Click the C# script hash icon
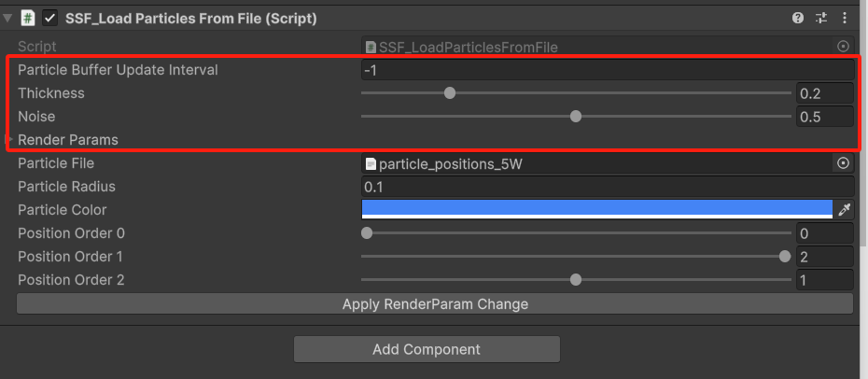The width and height of the screenshot is (868, 379). tap(28, 18)
